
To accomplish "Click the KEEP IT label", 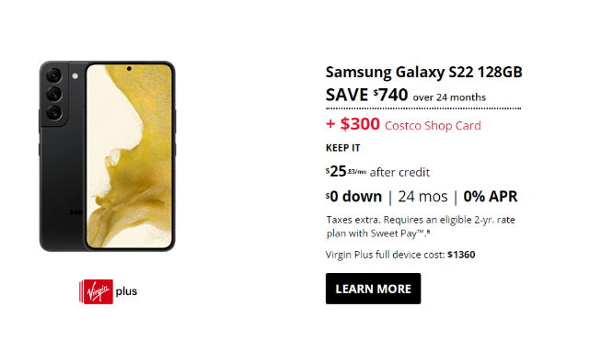I will click(x=342, y=148).
